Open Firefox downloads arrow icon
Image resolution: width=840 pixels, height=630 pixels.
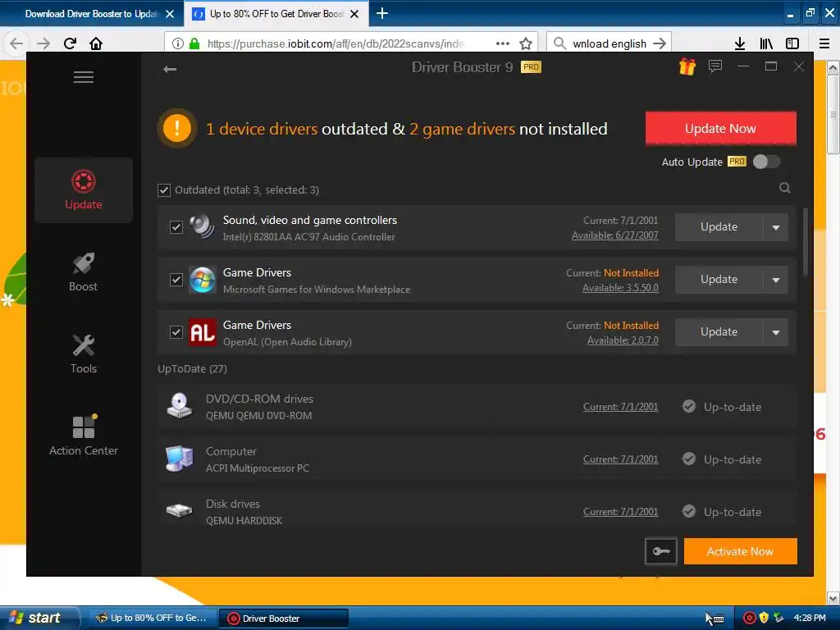pyautogui.click(x=740, y=43)
